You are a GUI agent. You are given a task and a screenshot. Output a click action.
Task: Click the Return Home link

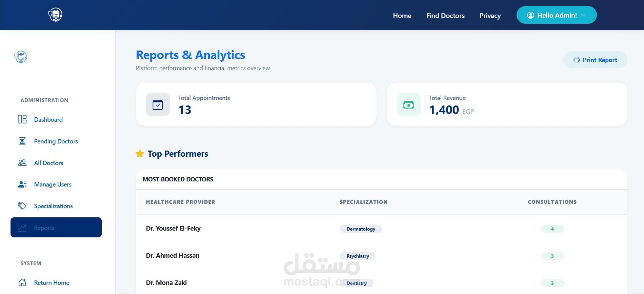coord(52,282)
